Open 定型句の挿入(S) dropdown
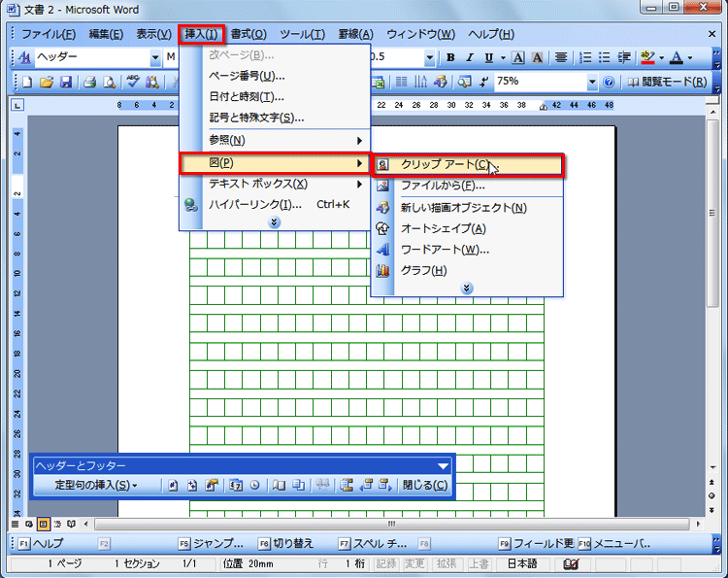Image resolution: width=728 pixels, height=578 pixels. 96,486
